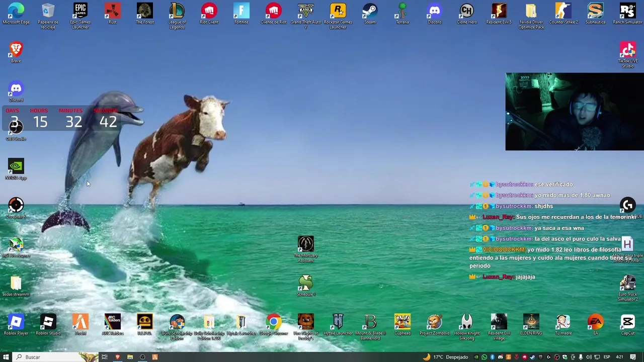The image size is (644, 362).
Task: Launch the Roblox Player shortcut
Action: 16,325
